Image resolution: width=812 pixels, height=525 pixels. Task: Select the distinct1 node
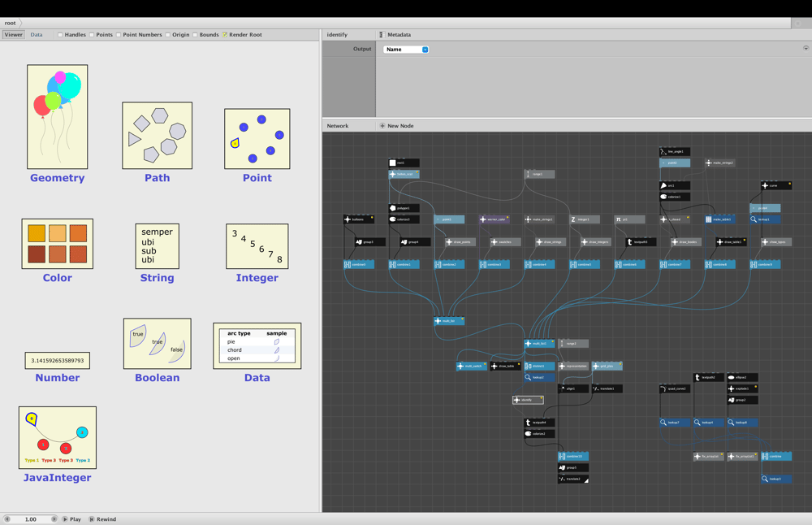539,366
